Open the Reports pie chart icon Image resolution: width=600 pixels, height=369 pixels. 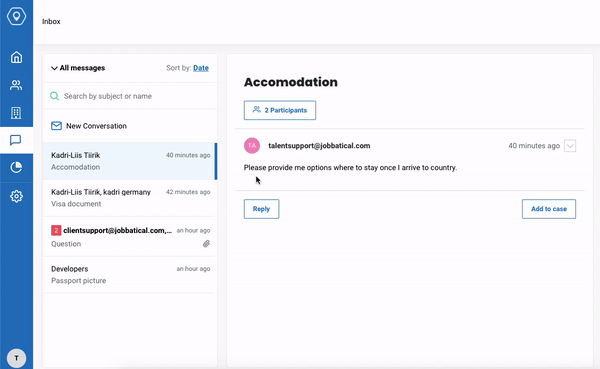click(x=16, y=167)
